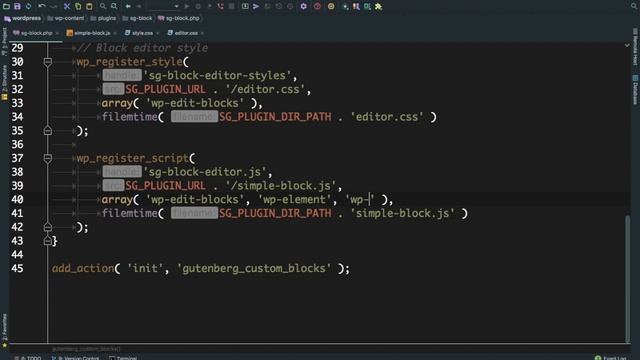Open the run configuration dropdown
This screenshot has height=360, width=640.
(164, 6)
